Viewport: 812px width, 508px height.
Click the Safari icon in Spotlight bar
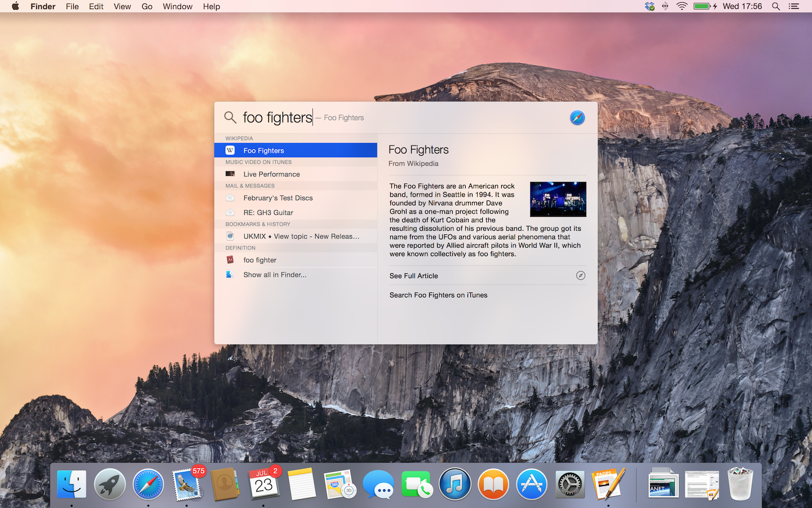[577, 117]
